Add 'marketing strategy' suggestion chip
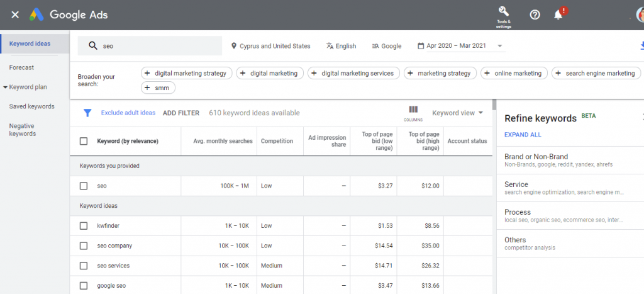644x294 pixels. [x=440, y=73]
